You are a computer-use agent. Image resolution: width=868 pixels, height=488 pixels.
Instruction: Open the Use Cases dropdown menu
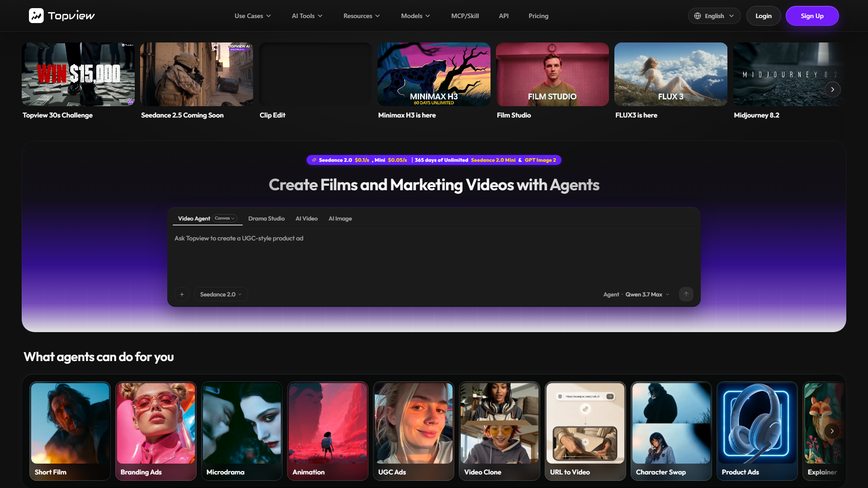(x=253, y=16)
